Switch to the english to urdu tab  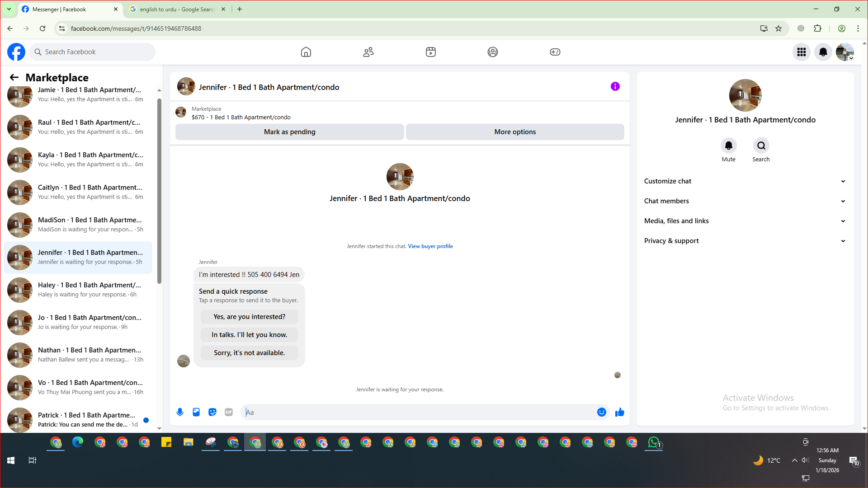[x=177, y=9]
